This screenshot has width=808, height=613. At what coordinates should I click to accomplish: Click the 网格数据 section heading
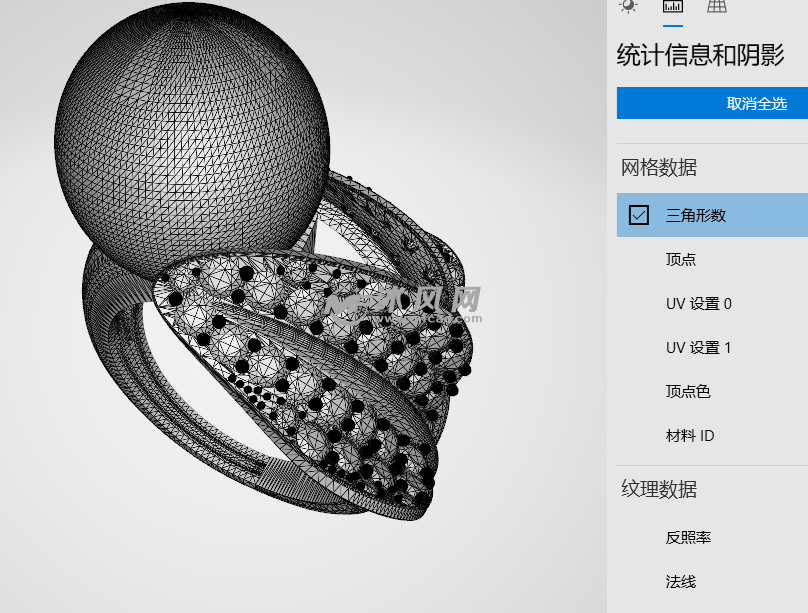(x=659, y=167)
